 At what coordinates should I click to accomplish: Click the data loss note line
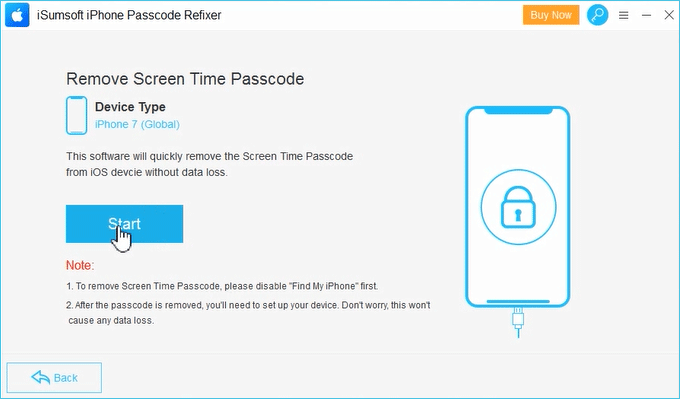click(248, 313)
